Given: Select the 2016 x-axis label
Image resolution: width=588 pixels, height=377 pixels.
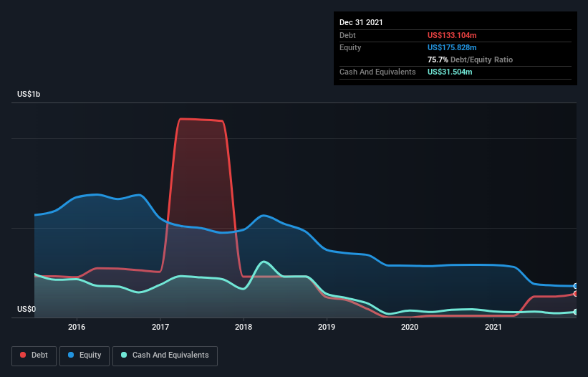Looking at the screenshot, I should point(77,327).
